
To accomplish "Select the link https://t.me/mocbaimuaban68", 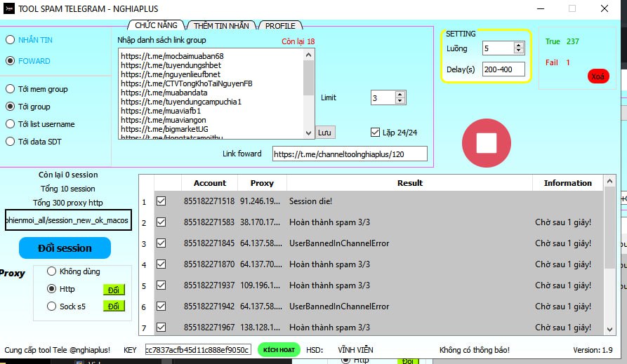I will (x=172, y=56).
